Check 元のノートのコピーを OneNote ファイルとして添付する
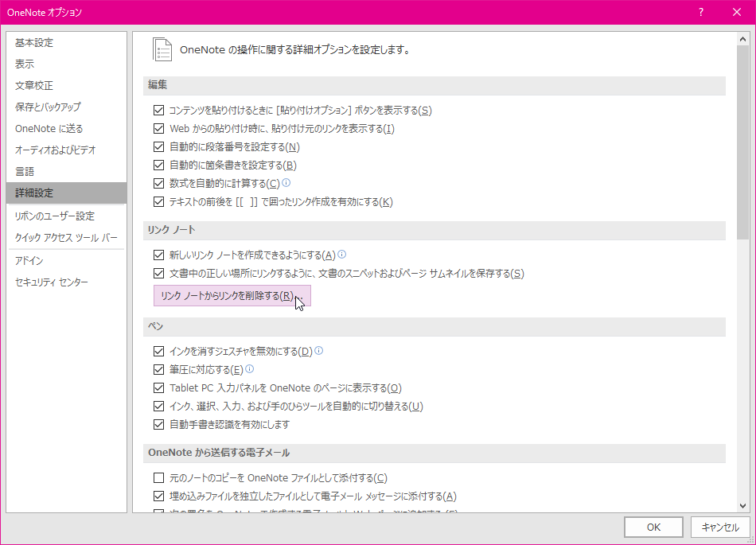The height and width of the screenshot is (545, 756). pyautogui.click(x=158, y=477)
